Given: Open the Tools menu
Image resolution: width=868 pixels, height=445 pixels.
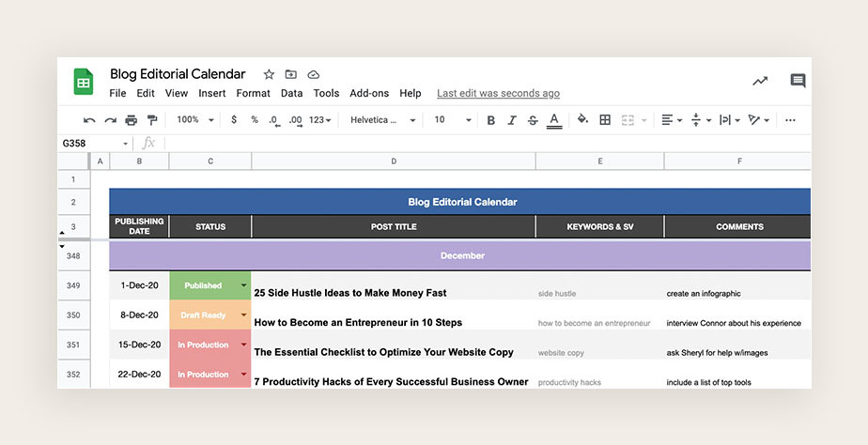Looking at the screenshot, I should (326, 93).
